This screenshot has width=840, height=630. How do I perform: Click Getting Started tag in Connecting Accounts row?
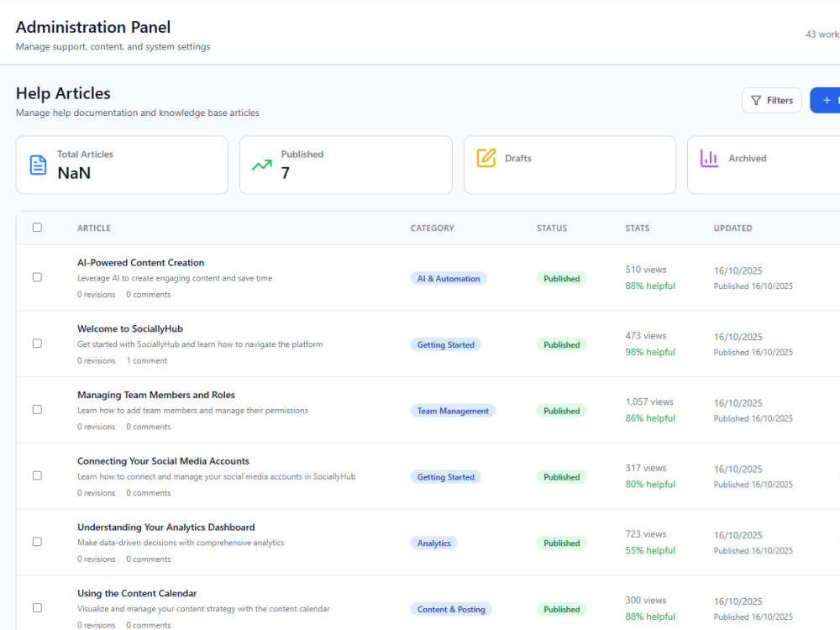coord(446,477)
